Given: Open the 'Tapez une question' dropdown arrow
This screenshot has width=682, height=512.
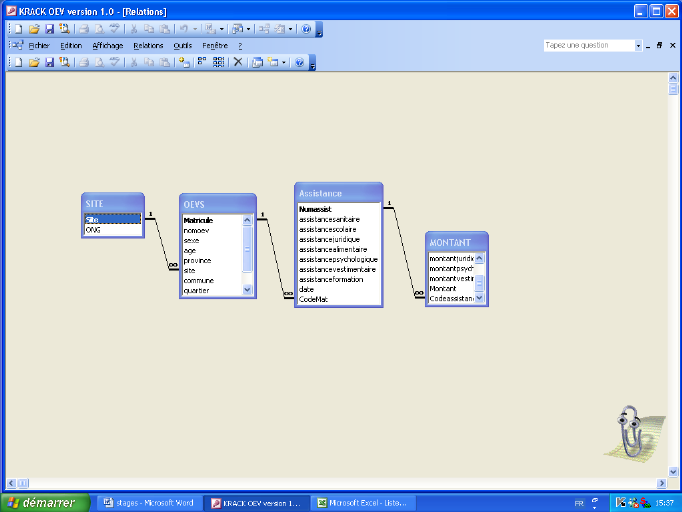Looking at the screenshot, I should point(638,45).
